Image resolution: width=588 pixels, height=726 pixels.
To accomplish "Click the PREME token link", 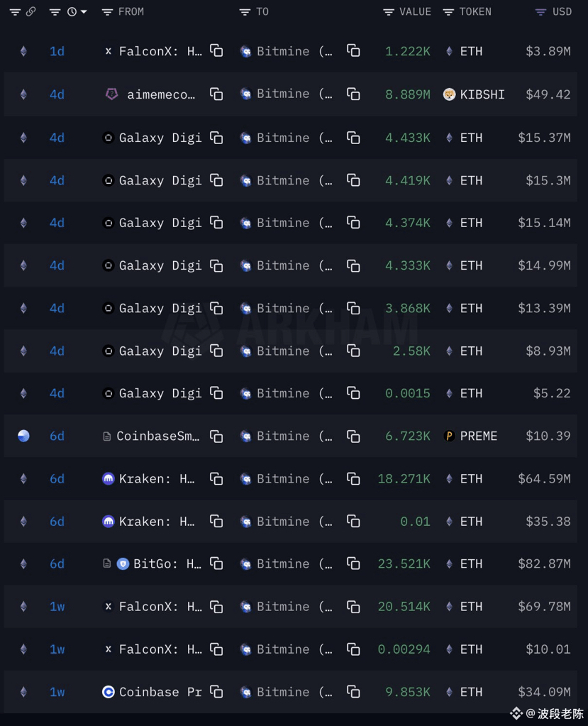I will (x=478, y=436).
